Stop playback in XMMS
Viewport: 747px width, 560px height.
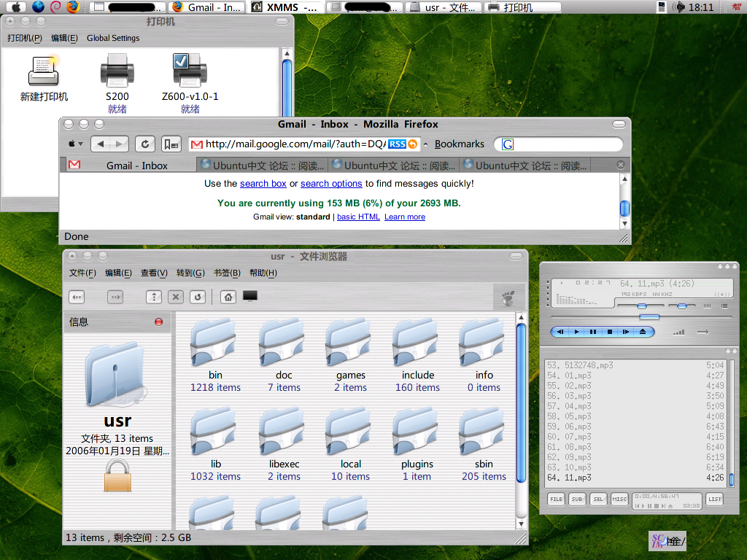pos(609,332)
